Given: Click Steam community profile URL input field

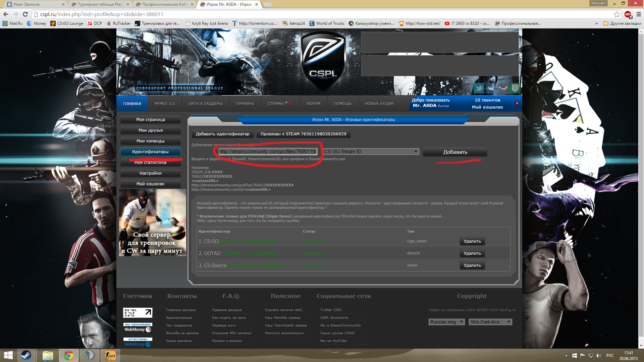Looking at the screenshot, I should (267, 151).
